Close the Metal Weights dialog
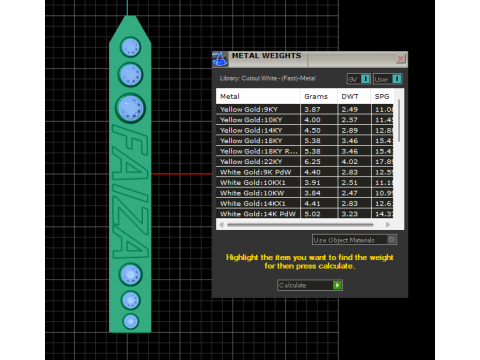480x360 pixels. coord(400,59)
